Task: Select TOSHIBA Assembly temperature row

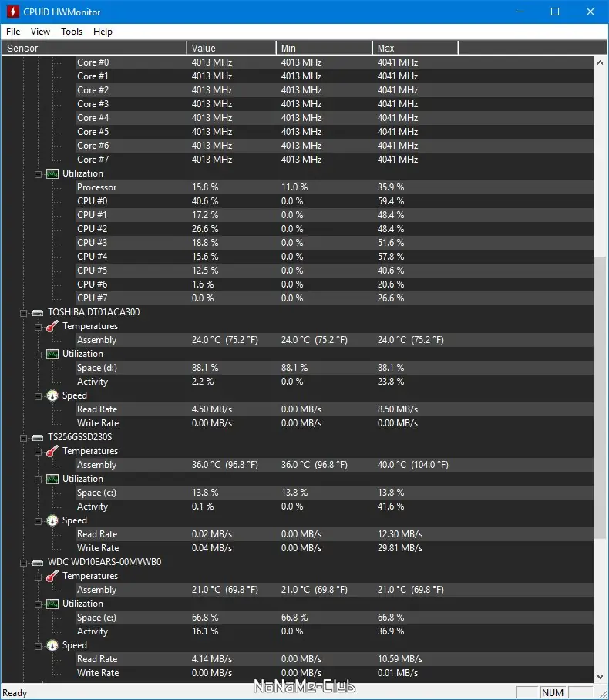Action: (x=334, y=340)
